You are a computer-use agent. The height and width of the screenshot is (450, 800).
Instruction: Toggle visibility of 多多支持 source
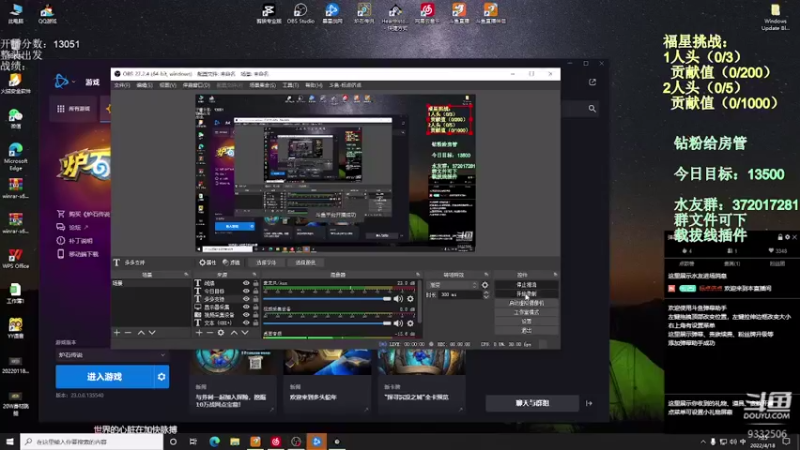[246, 299]
